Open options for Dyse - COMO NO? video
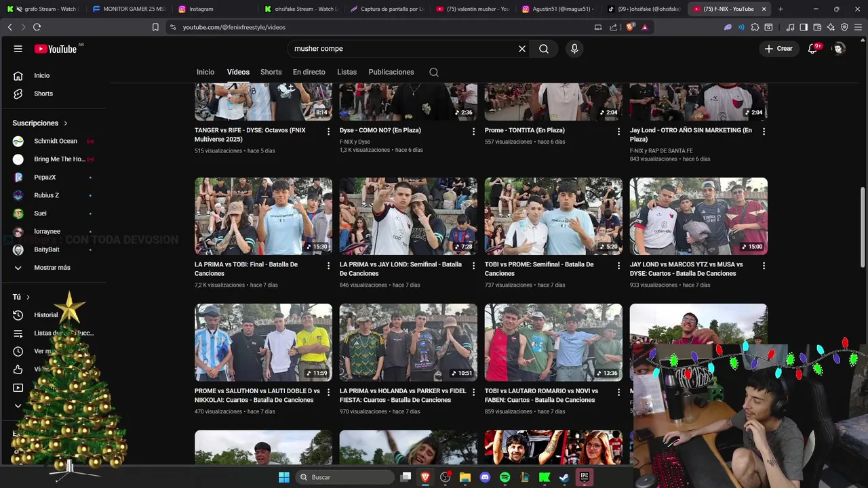The height and width of the screenshot is (488, 868). [473, 131]
